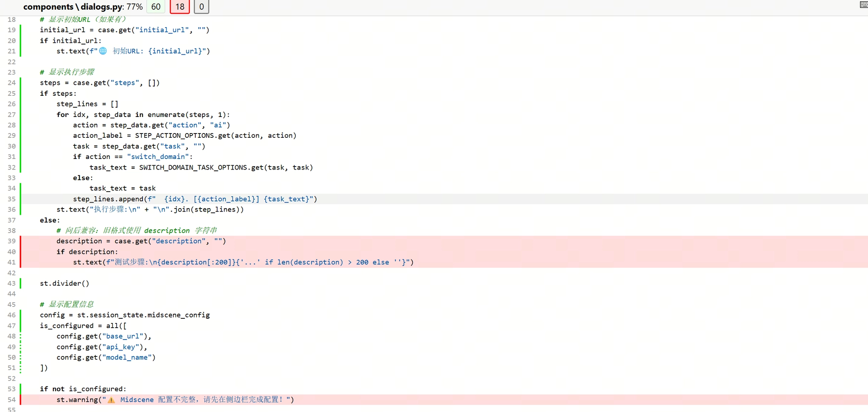Click line number 27 for-loop link
This screenshot has height=412, width=868.
[11, 115]
